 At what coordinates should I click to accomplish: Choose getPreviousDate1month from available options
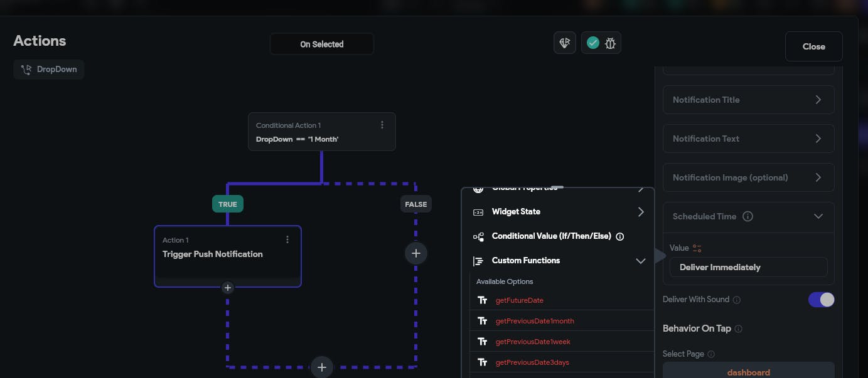pos(534,321)
